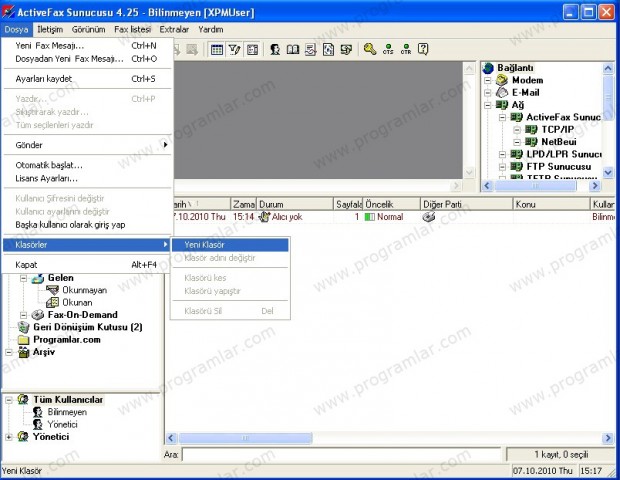This screenshot has width=620, height=480.
Task: Select the Bilinmeyen user in tree
Action: tap(67, 412)
